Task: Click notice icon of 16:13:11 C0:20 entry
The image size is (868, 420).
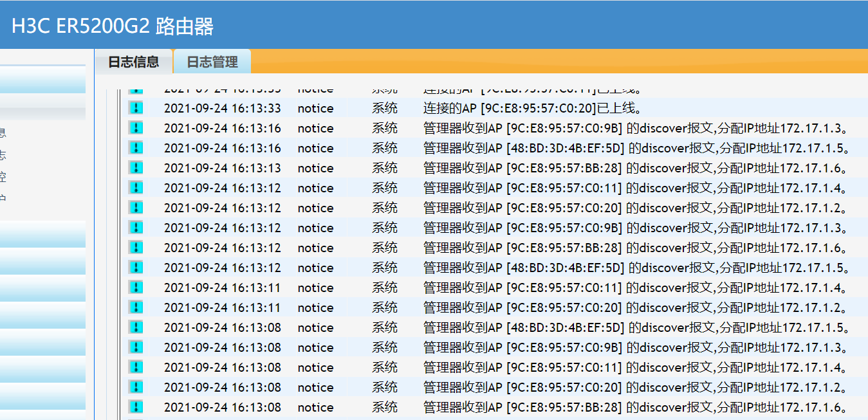Action: click(x=135, y=307)
